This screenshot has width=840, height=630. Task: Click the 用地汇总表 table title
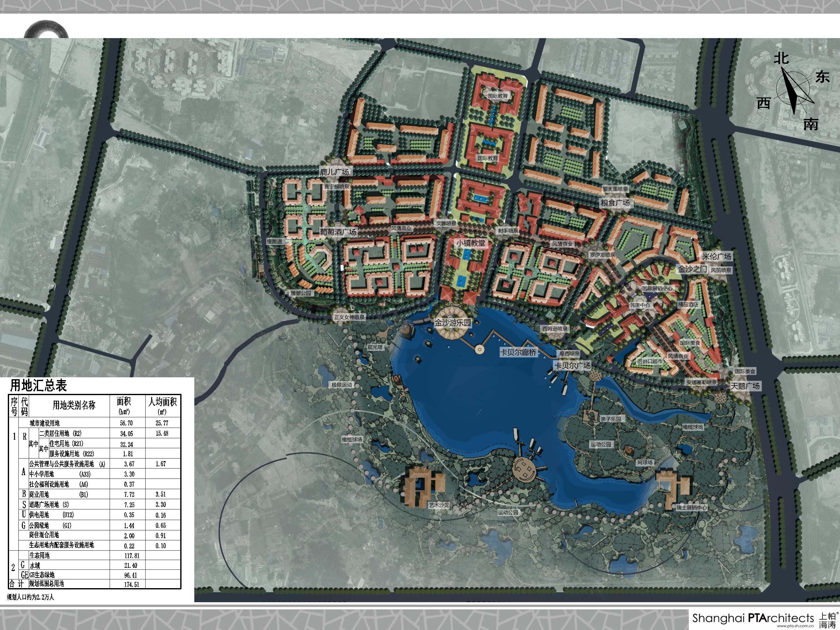[x=38, y=385]
